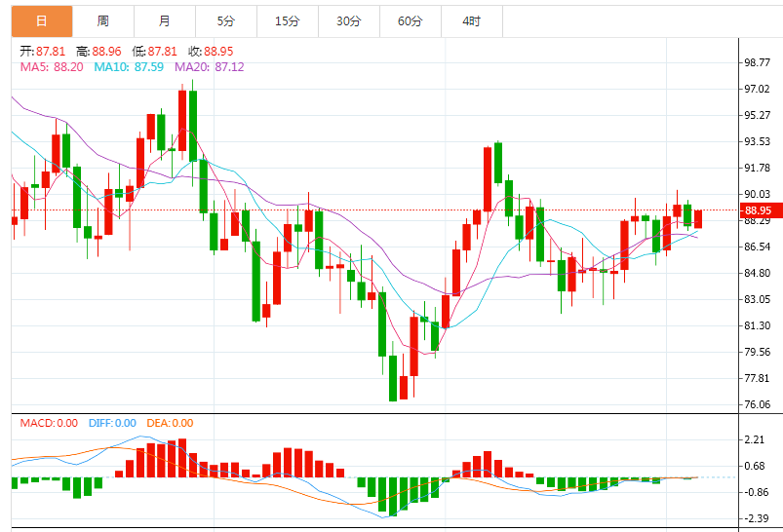Click the MACD:0.00 indicator label

[x=49, y=423]
